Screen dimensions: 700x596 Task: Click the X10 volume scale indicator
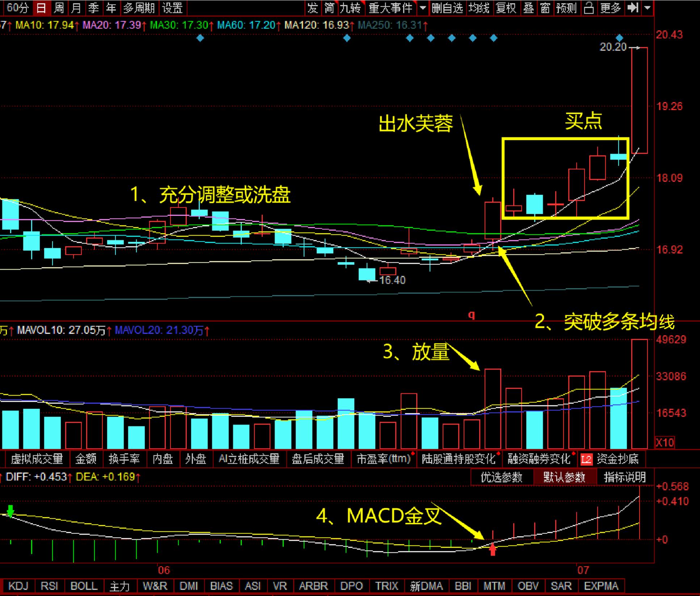point(665,442)
